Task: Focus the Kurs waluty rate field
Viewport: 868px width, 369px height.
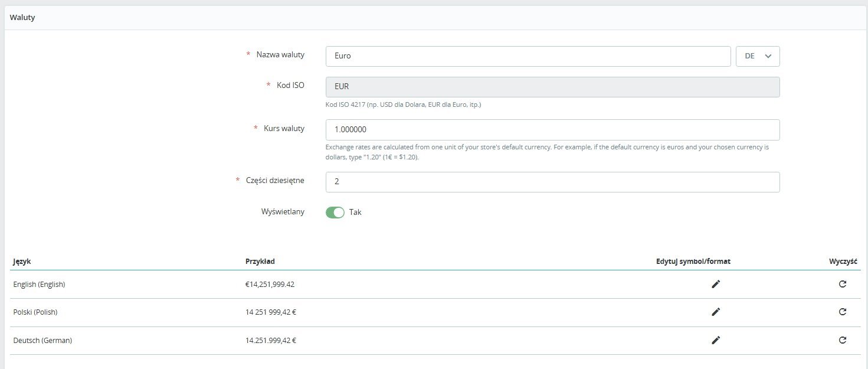Action: (x=552, y=129)
